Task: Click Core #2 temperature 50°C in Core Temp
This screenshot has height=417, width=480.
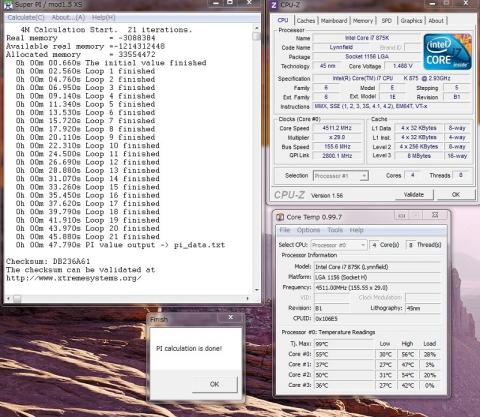Action: (x=344, y=375)
